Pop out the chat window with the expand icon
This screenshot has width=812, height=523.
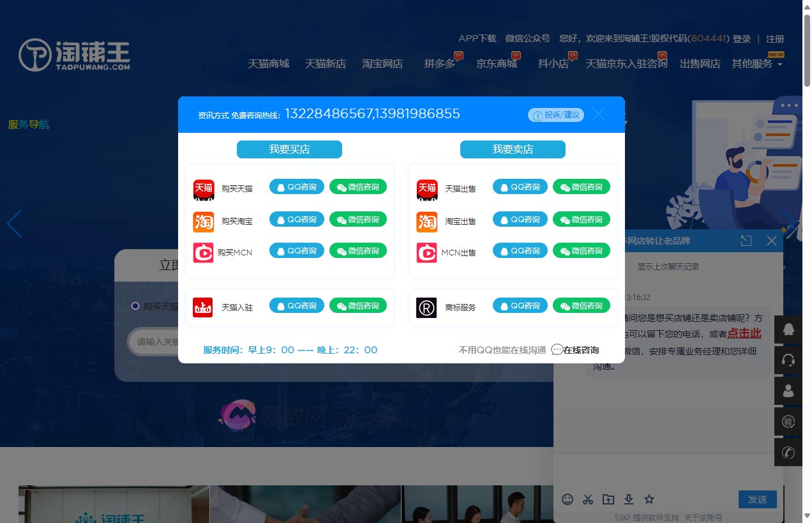pyautogui.click(x=746, y=241)
